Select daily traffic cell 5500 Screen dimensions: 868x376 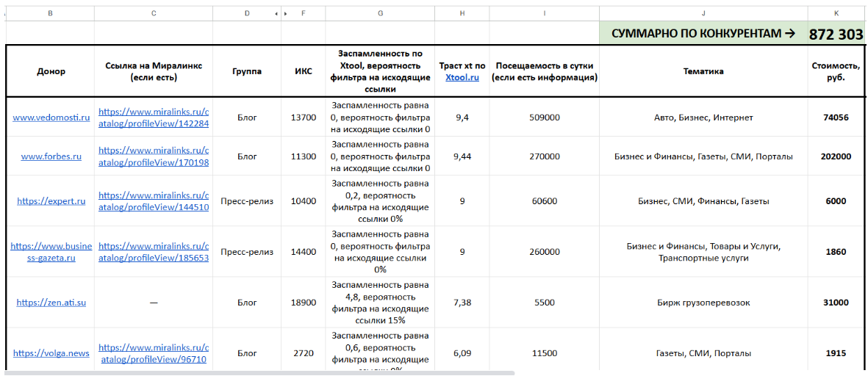[545, 303]
